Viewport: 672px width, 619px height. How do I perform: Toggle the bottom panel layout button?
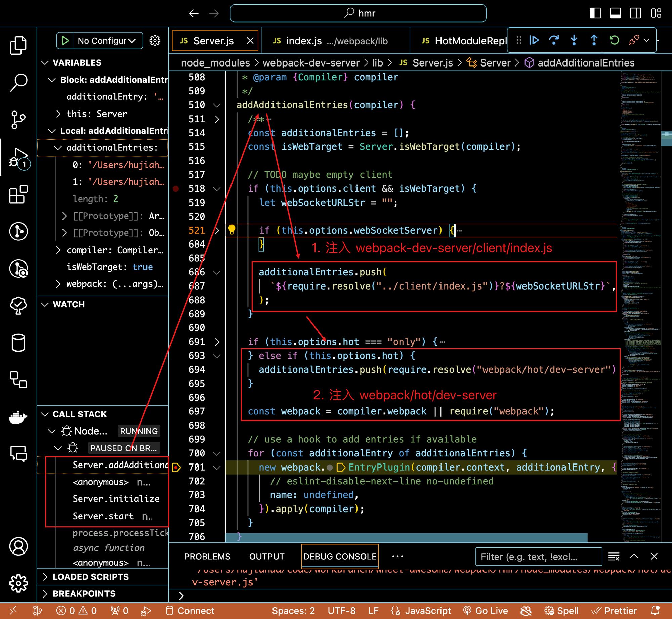(615, 13)
